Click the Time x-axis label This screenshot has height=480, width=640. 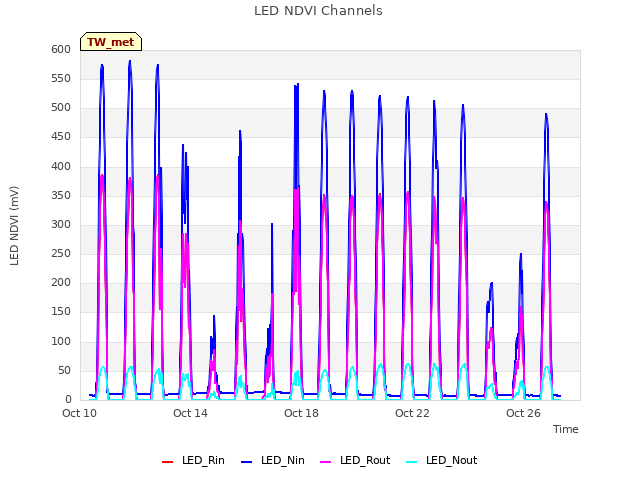point(566,429)
